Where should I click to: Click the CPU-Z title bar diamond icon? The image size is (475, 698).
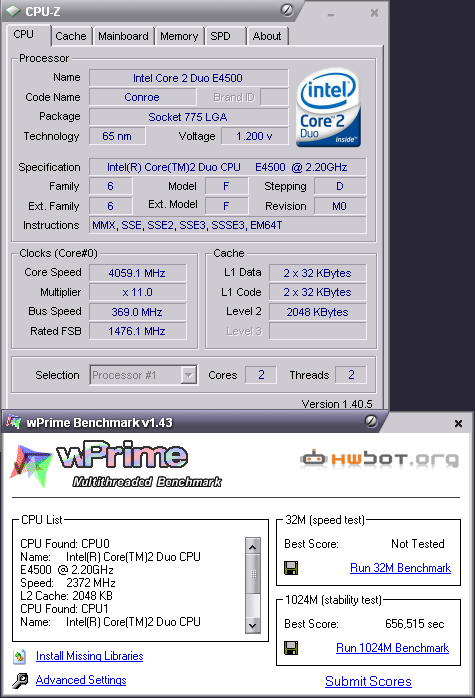pyautogui.click(x=13, y=11)
